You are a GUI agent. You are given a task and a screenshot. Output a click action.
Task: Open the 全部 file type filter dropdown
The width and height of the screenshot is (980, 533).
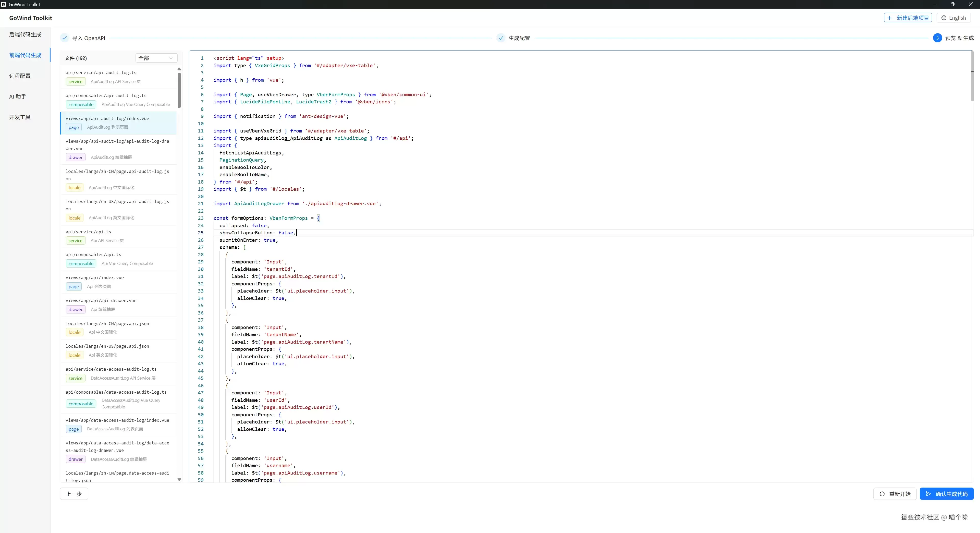156,58
